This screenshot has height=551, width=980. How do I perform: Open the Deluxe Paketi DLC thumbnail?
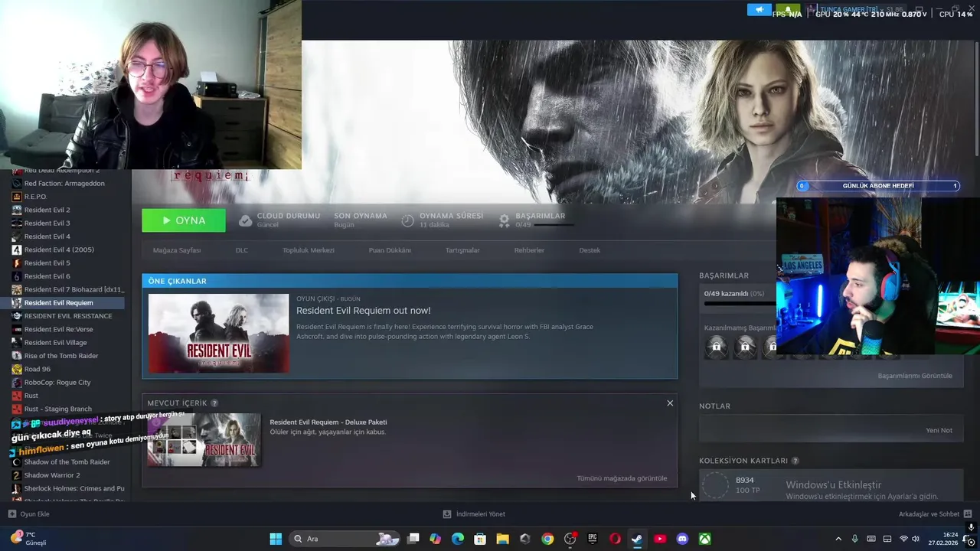204,440
